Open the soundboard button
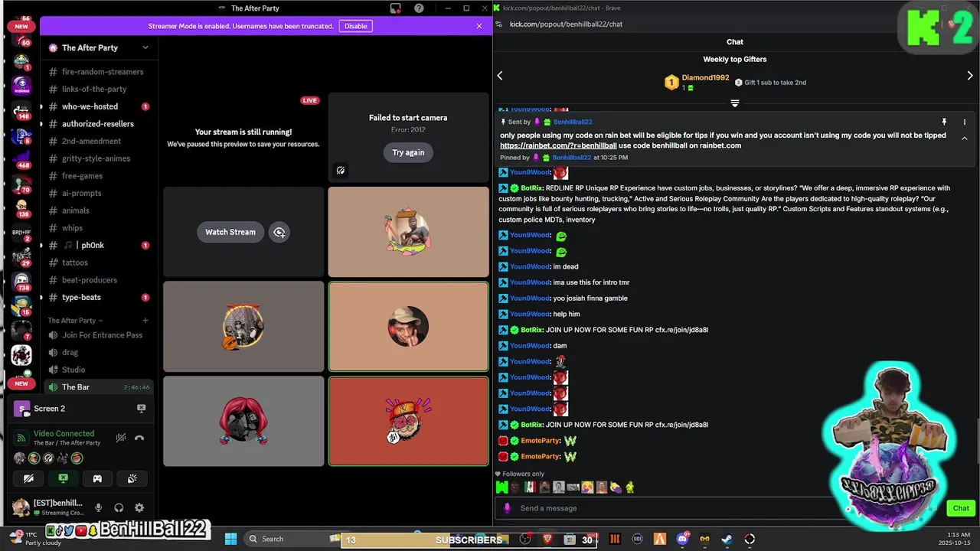The image size is (980, 551). (132, 478)
